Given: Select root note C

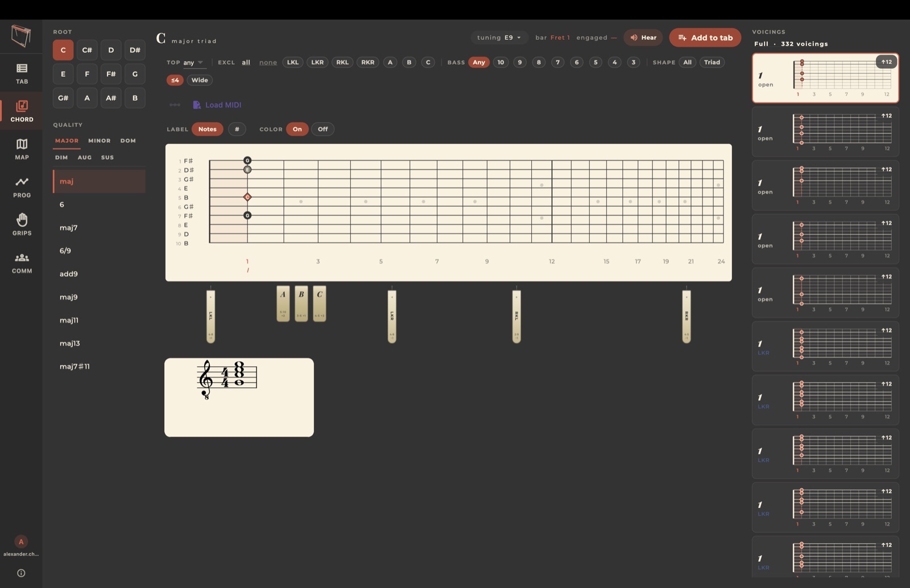Looking at the screenshot, I should pyautogui.click(x=63, y=50).
